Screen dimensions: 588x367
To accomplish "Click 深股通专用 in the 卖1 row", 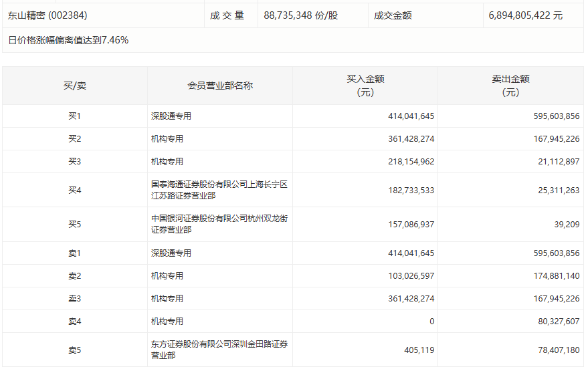I will click(x=171, y=253).
